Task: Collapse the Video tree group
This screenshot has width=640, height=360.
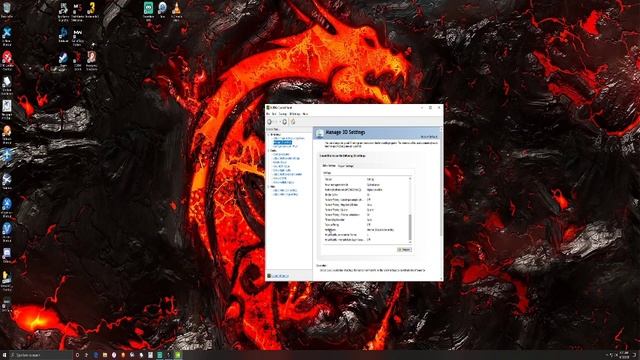Action: pyautogui.click(x=269, y=187)
